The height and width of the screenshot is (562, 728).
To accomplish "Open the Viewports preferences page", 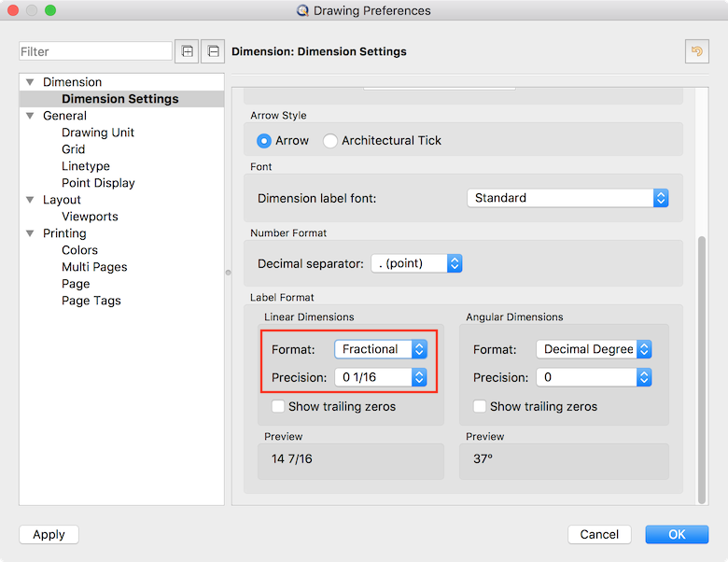I will pyautogui.click(x=90, y=217).
